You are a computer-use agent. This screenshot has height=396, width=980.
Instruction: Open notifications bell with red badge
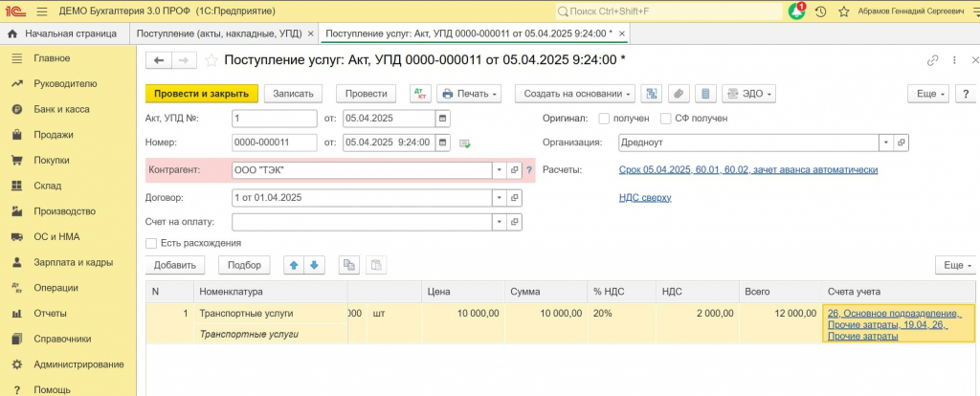point(797,11)
